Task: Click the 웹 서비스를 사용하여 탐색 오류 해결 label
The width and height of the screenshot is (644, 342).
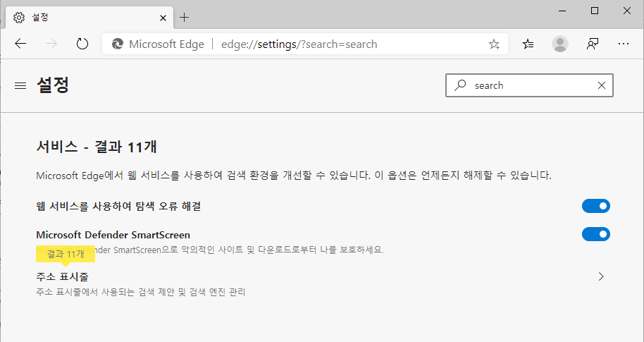Action: click(118, 206)
